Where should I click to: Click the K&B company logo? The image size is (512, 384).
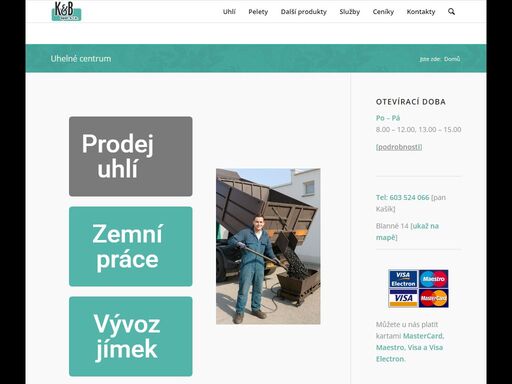point(66,11)
